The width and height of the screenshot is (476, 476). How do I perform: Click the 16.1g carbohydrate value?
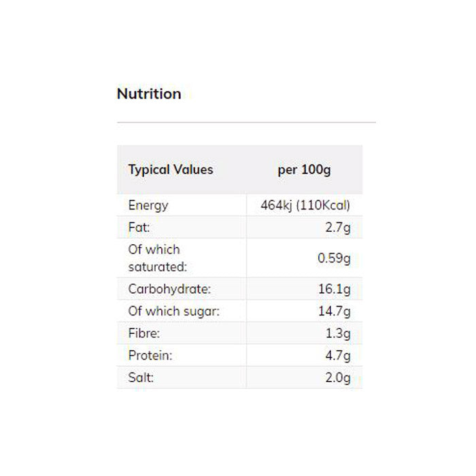click(x=335, y=289)
